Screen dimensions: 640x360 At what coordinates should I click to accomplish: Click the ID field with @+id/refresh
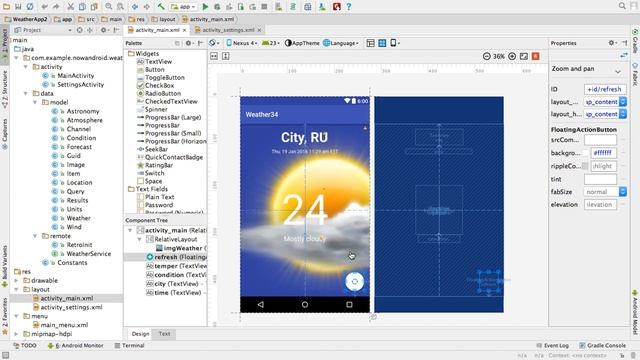point(604,89)
